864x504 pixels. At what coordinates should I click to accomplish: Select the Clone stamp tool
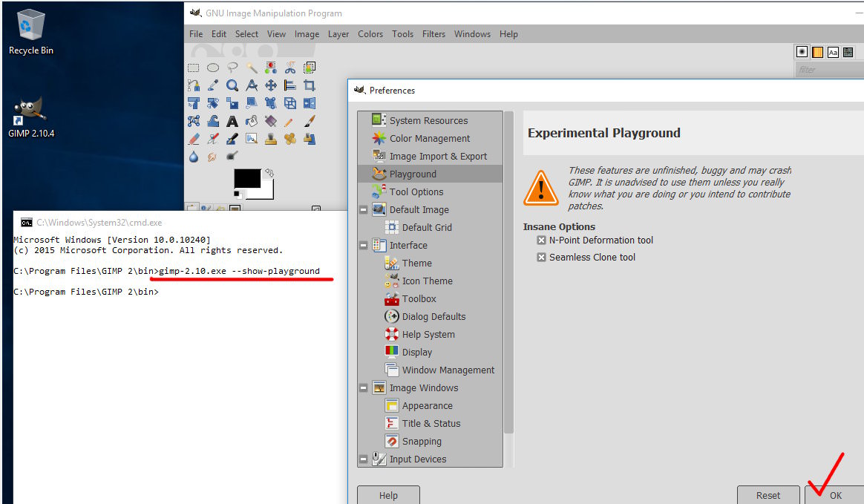[270, 139]
